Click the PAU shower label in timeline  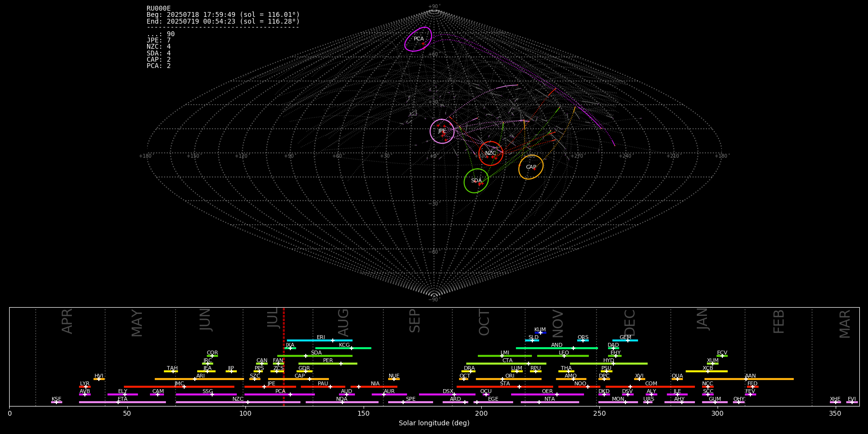[x=323, y=384]
